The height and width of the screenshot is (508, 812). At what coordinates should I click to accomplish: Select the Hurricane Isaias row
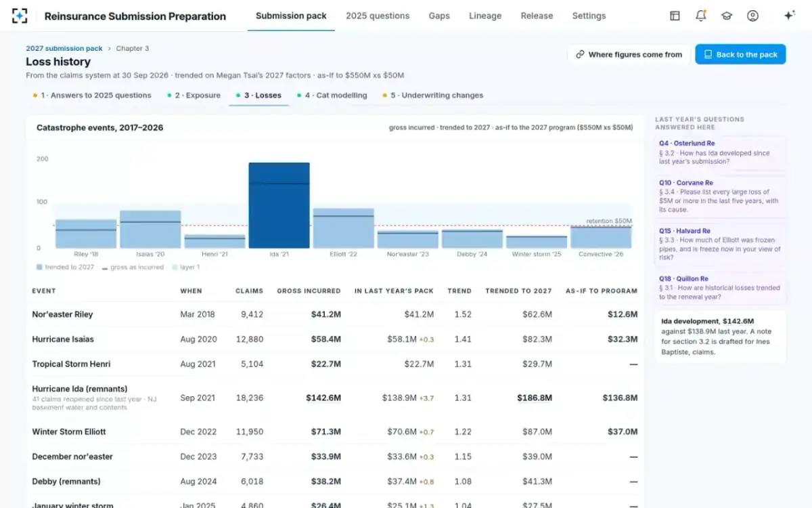pos(335,339)
